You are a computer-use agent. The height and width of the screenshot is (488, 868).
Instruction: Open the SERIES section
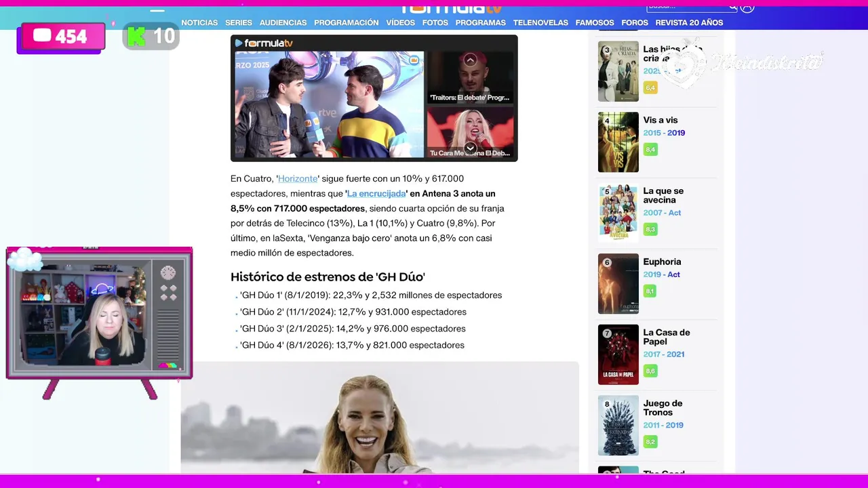239,22
